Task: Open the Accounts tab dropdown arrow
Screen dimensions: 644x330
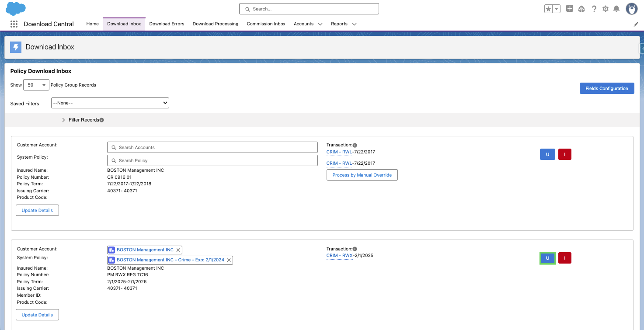Action: (320, 24)
